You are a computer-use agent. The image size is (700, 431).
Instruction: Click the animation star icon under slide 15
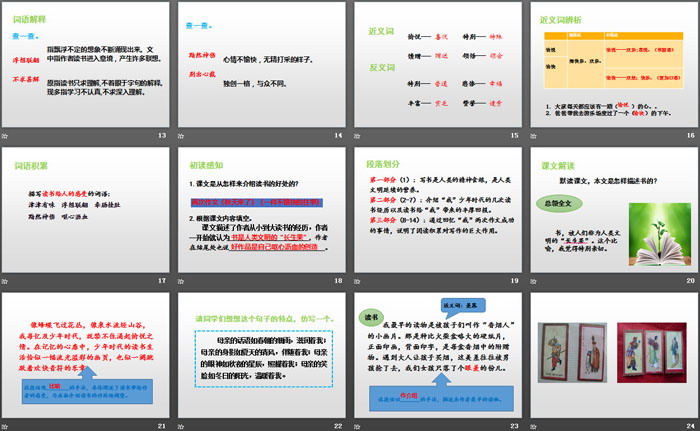coord(357,136)
